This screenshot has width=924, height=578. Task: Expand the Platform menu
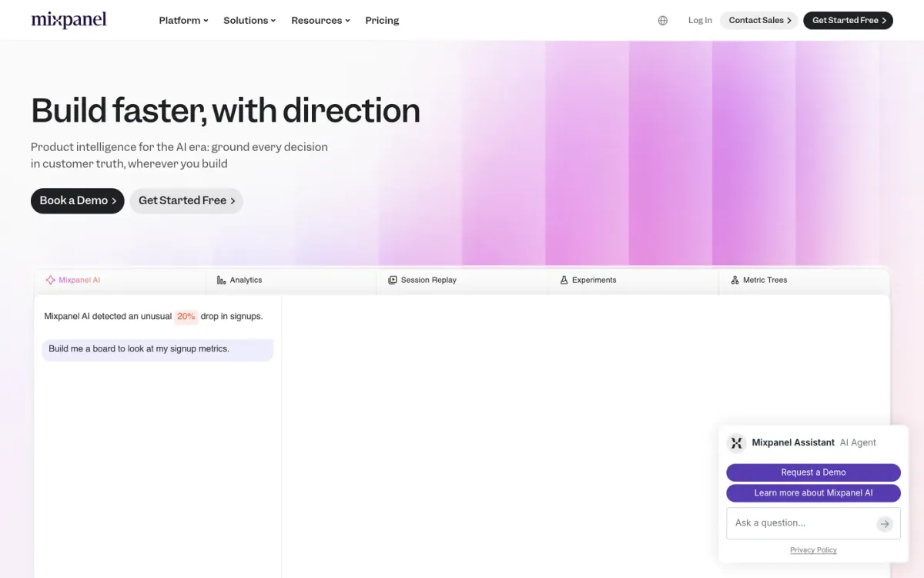click(183, 21)
